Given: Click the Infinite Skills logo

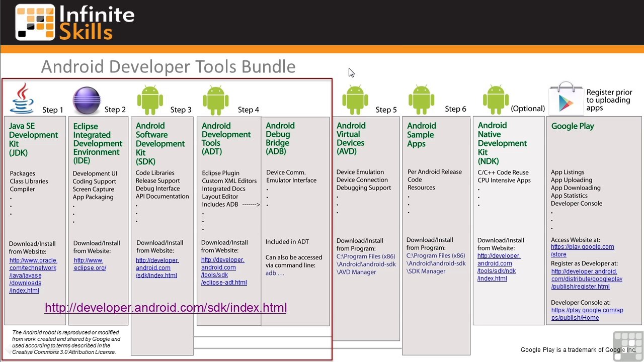Looking at the screenshot, I should (x=75, y=22).
